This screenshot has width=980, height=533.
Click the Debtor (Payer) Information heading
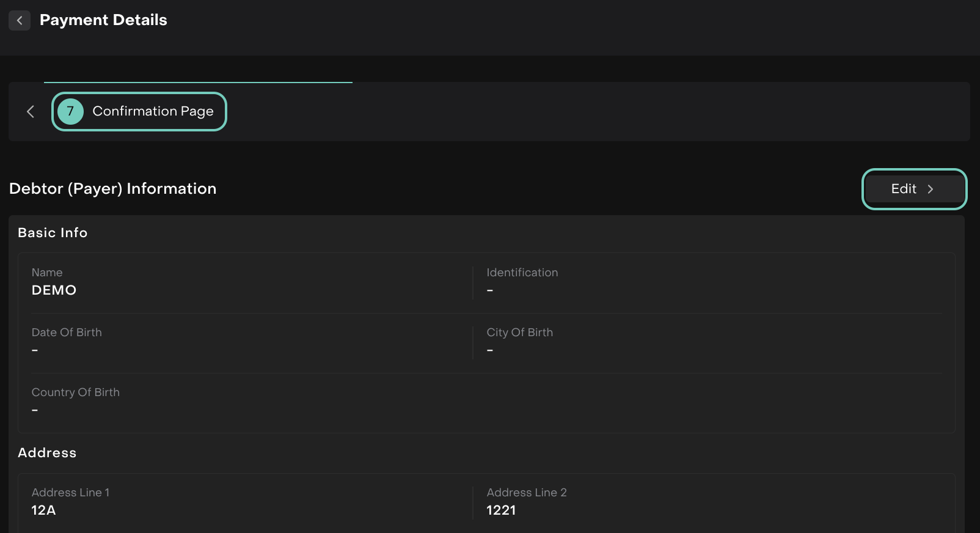tap(112, 189)
